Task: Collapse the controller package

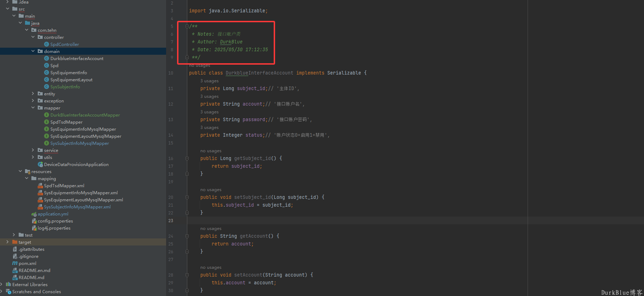Action: coord(33,37)
